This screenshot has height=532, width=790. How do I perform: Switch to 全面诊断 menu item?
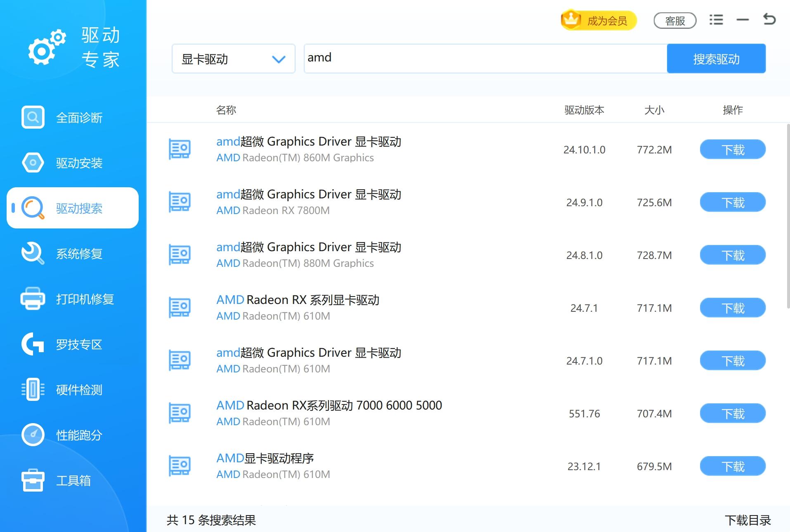click(x=72, y=118)
